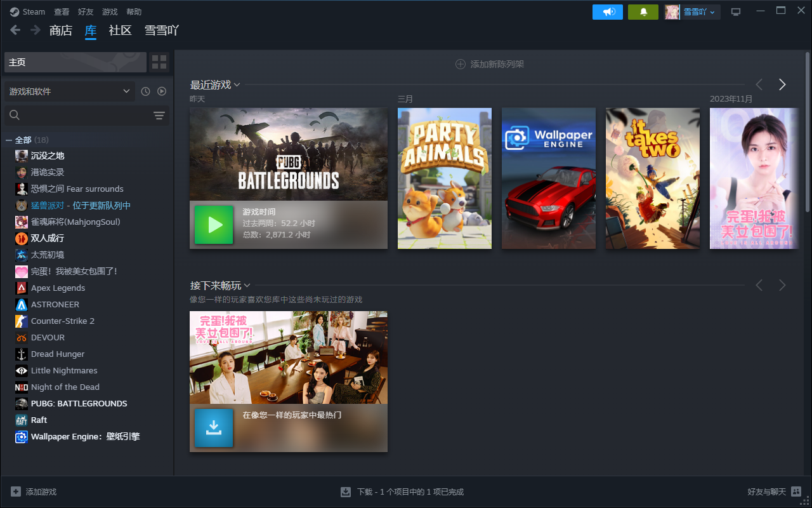Open the 雪雪吖 account dropdown
812x508 pixels.
pos(692,11)
